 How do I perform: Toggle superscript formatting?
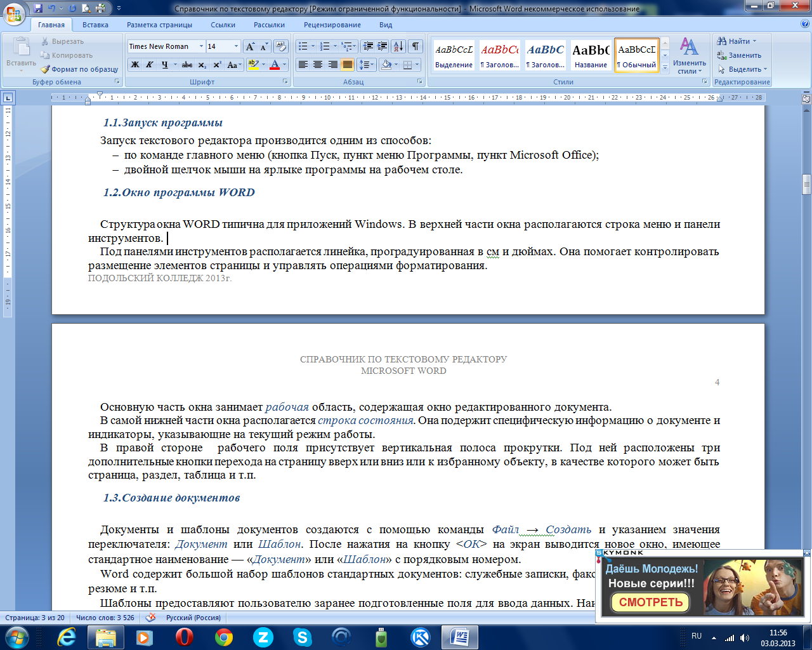217,65
